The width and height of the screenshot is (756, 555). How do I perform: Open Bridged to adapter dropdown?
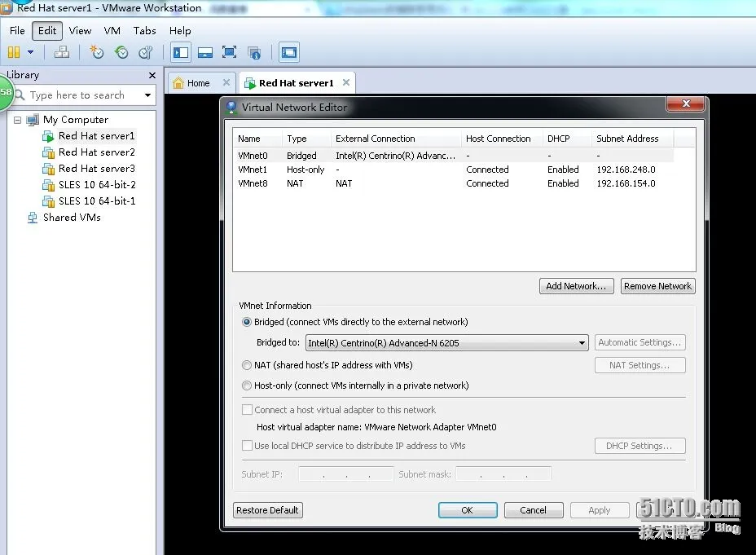[x=447, y=343]
